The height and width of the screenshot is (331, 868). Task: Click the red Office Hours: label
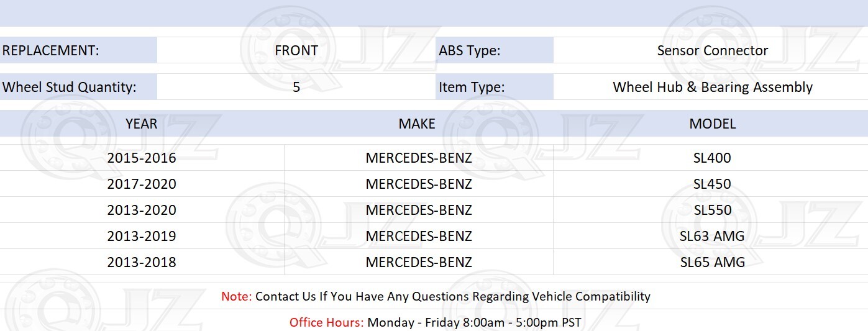[327, 322]
